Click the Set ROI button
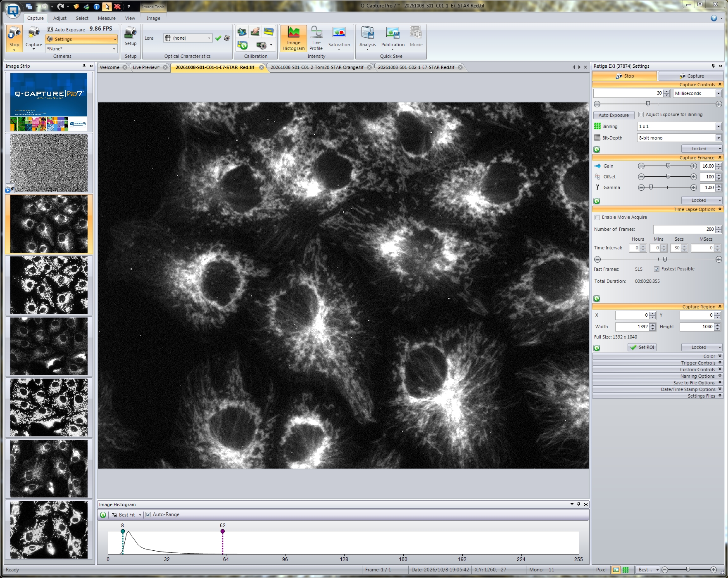Viewport: 728px width, 578px height. [642, 347]
